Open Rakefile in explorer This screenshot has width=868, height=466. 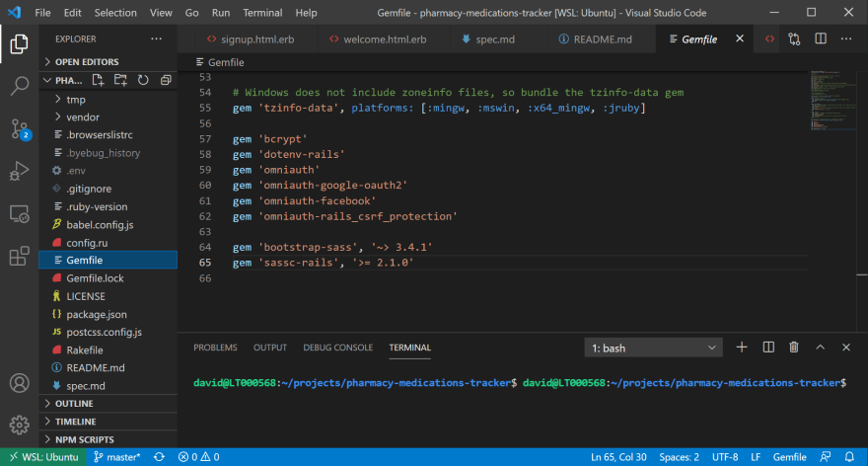108,350
